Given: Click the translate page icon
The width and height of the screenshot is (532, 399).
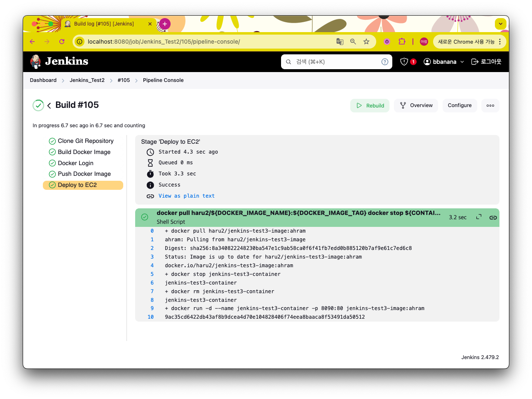Looking at the screenshot, I should (340, 42).
